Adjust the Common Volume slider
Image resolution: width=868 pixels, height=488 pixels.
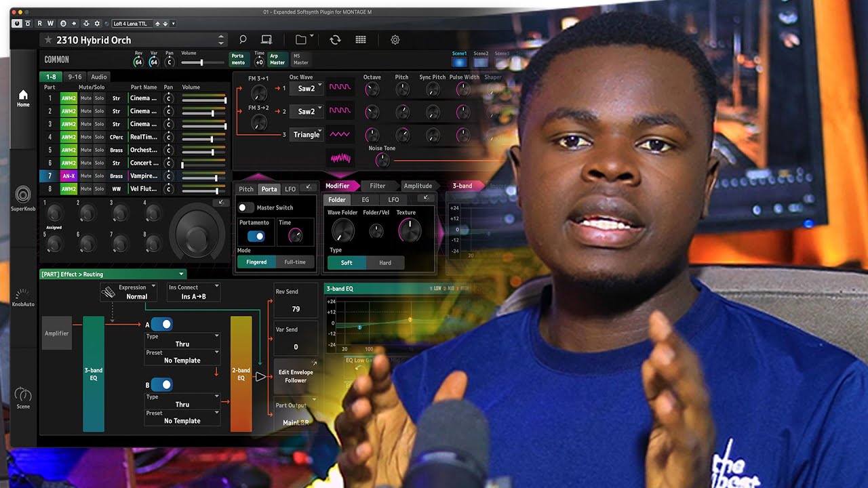(x=201, y=62)
